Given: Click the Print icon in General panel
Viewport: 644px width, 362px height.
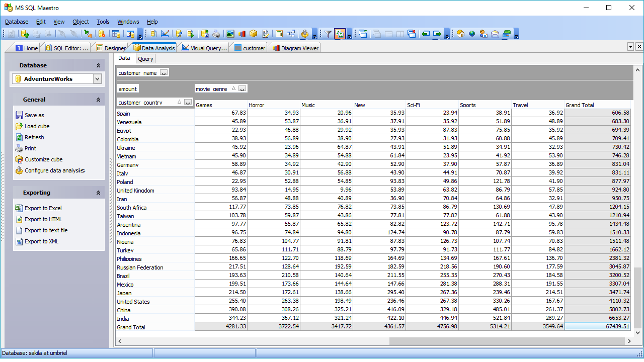Looking at the screenshot, I should [19, 148].
